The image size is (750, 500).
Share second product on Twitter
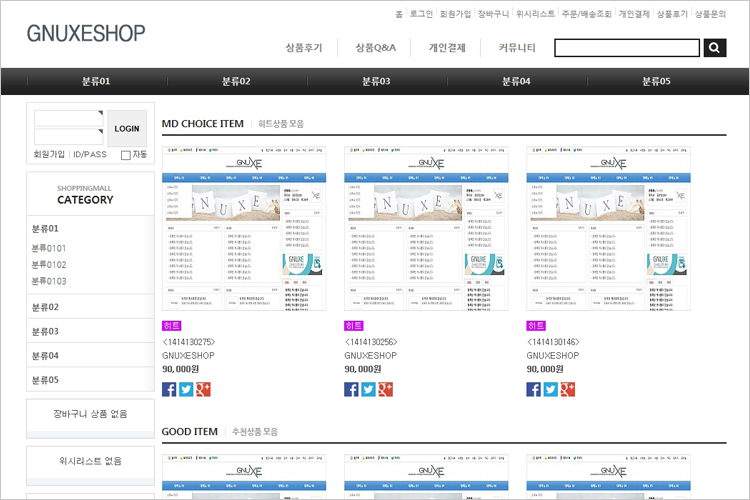pos(368,389)
